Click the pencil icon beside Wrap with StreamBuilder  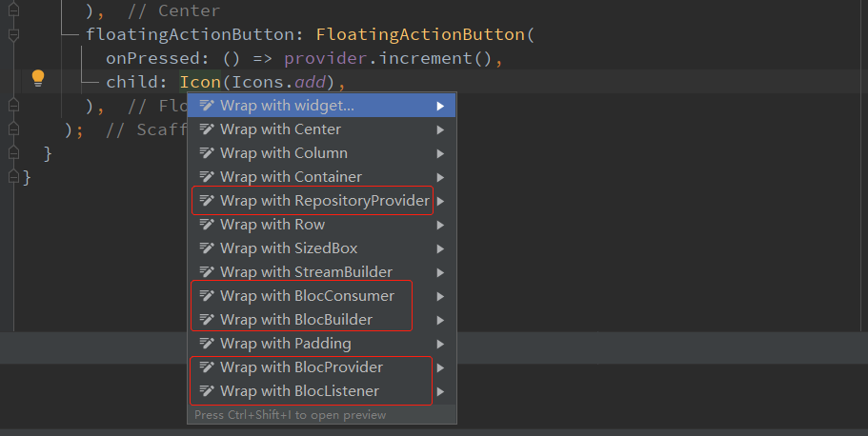pyautogui.click(x=207, y=272)
